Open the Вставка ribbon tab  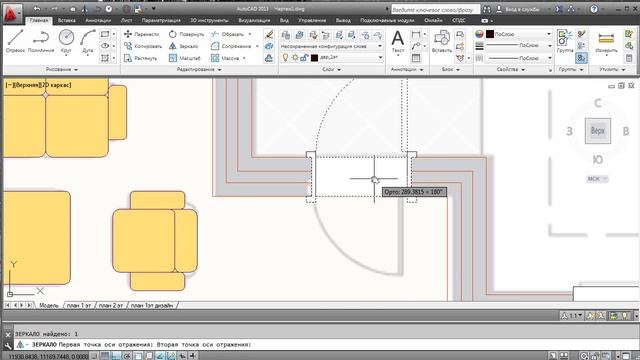67,20
